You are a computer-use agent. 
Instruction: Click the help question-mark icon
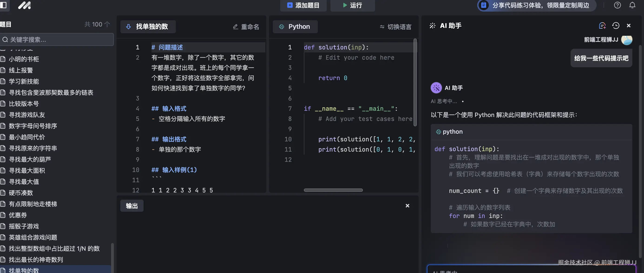(x=618, y=5)
